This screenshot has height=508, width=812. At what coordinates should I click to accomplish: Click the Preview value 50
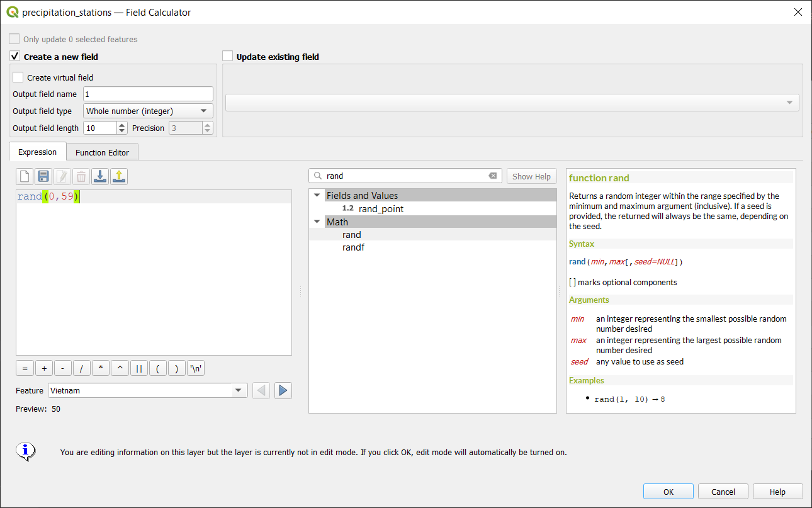pyautogui.click(x=56, y=409)
